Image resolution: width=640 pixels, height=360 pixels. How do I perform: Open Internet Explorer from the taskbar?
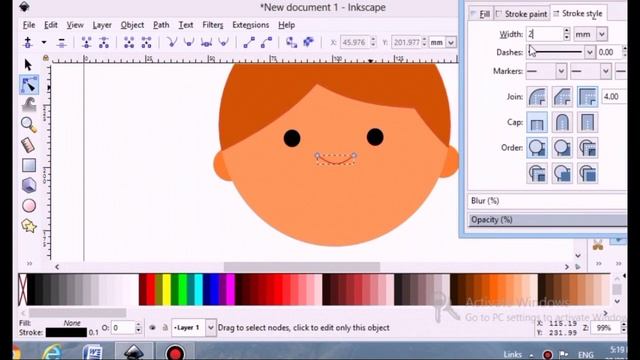52,352
